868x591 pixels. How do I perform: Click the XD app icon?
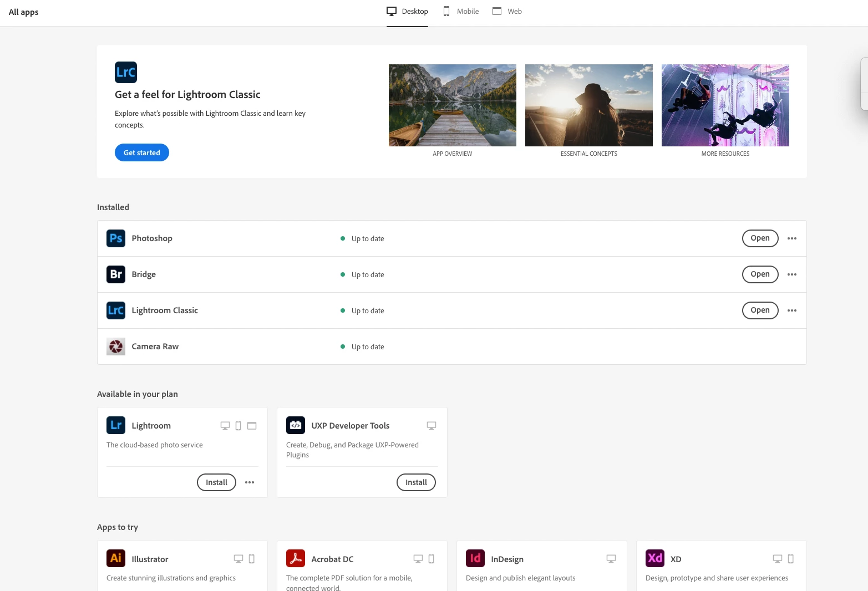coord(655,558)
